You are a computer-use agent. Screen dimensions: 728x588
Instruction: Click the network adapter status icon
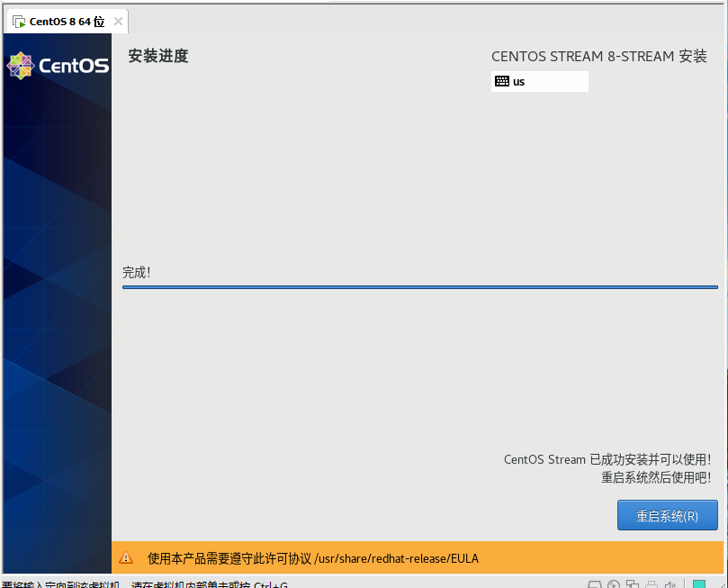(x=633, y=585)
